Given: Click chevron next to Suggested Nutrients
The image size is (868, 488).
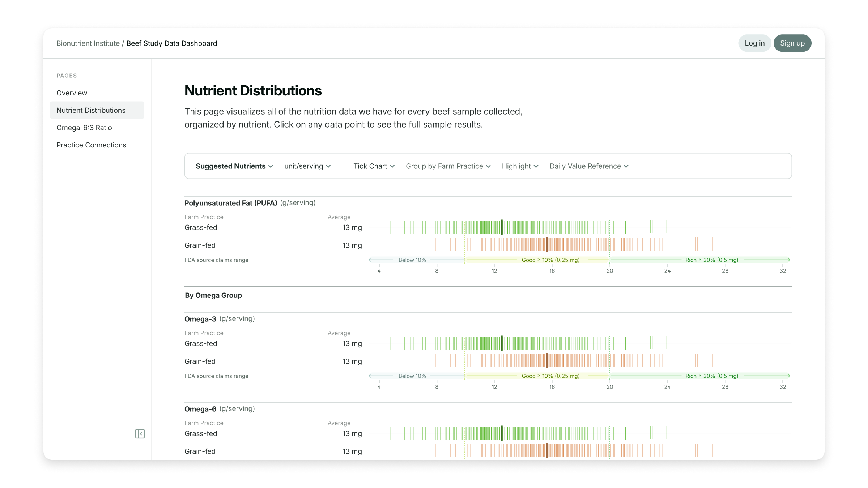Looking at the screenshot, I should coord(271,166).
